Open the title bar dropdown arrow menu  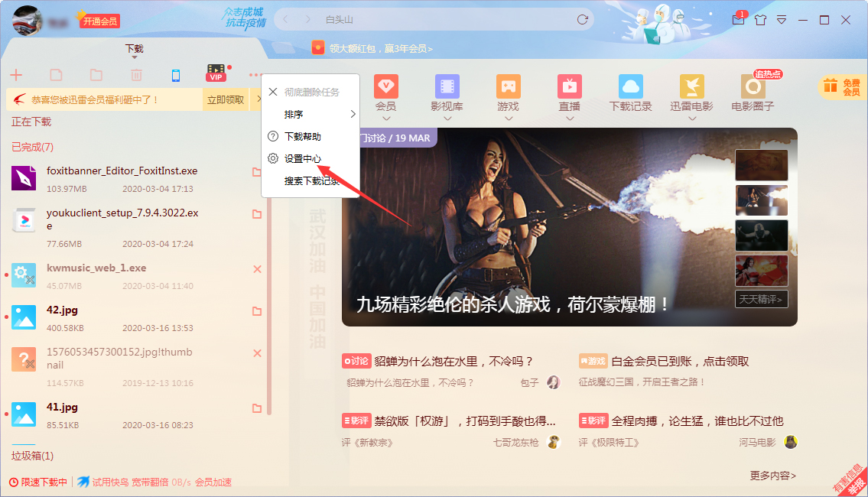click(781, 19)
